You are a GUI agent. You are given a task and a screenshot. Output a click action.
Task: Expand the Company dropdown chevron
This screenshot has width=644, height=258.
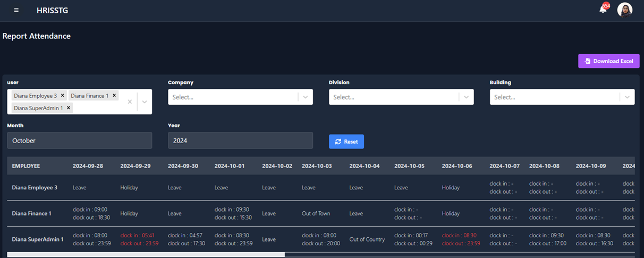pyautogui.click(x=305, y=97)
